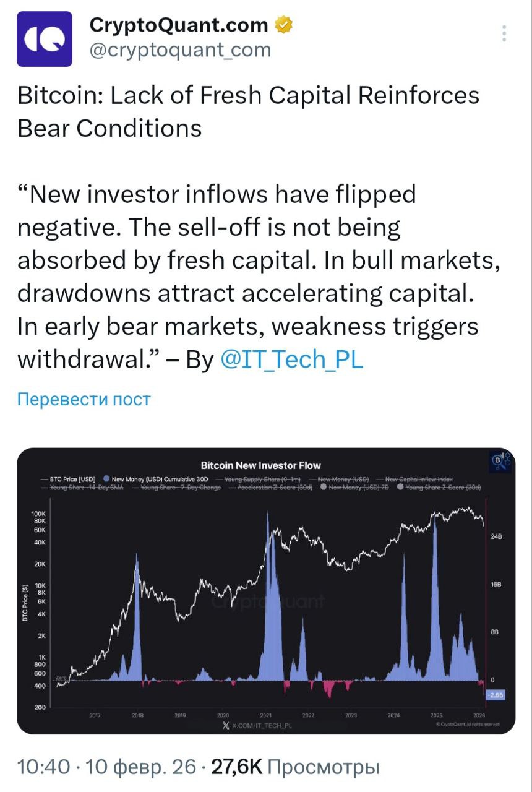This screenshot has width=532, height=792.
Task: Click the -2.6B current value label
Action: pos(496,695)
